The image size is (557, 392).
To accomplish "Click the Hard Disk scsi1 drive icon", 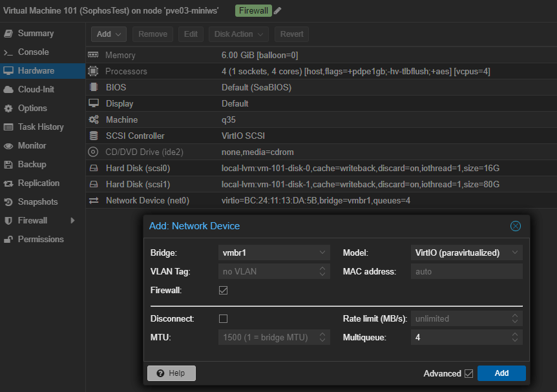I will coord(94,184).
